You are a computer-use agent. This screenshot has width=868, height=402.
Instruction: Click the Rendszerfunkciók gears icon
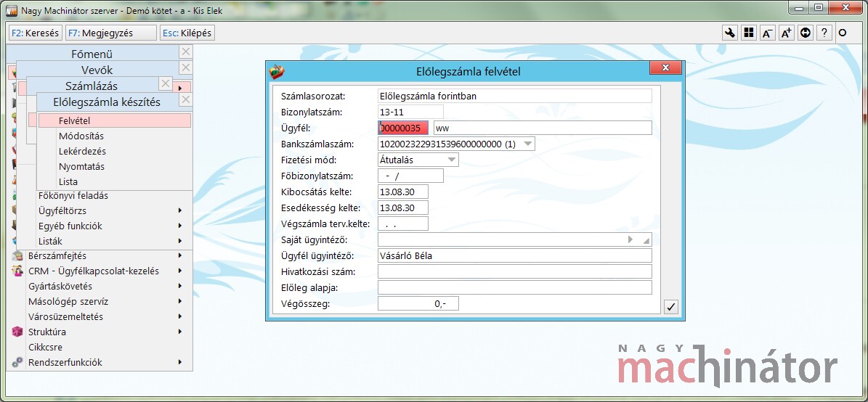(x=17, y=362)
